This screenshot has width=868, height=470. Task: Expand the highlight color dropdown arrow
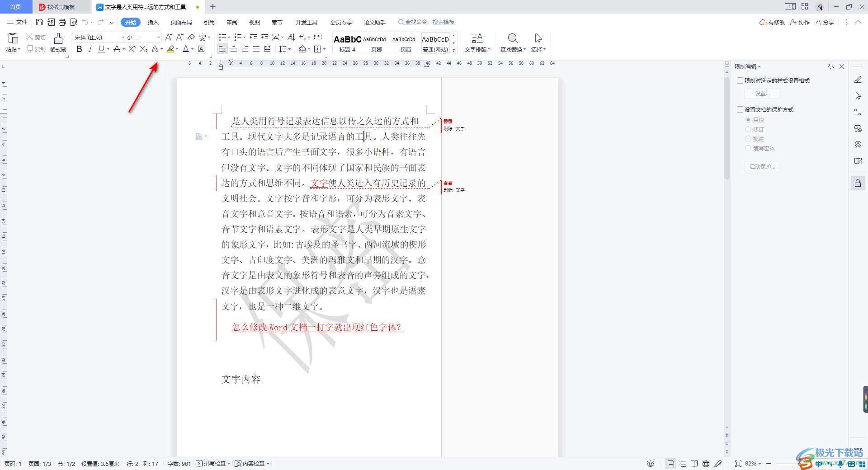pos(177,49)
